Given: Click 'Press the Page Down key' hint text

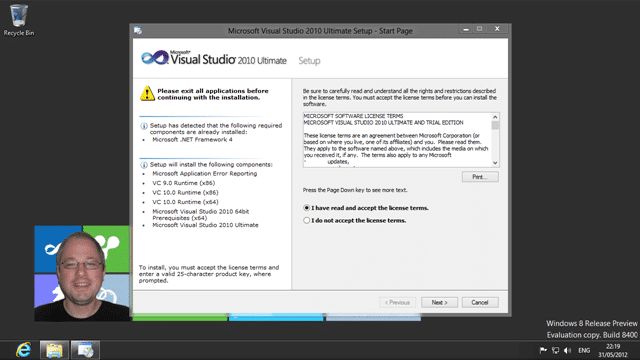Looking at the screenshot, I should click(x=355, y=190).
